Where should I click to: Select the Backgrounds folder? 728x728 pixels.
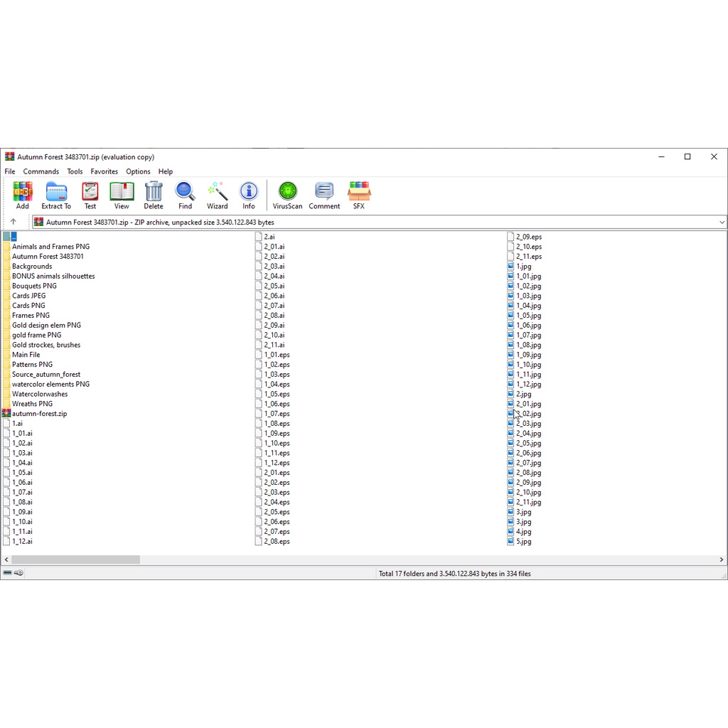click(x=32, y=267)
